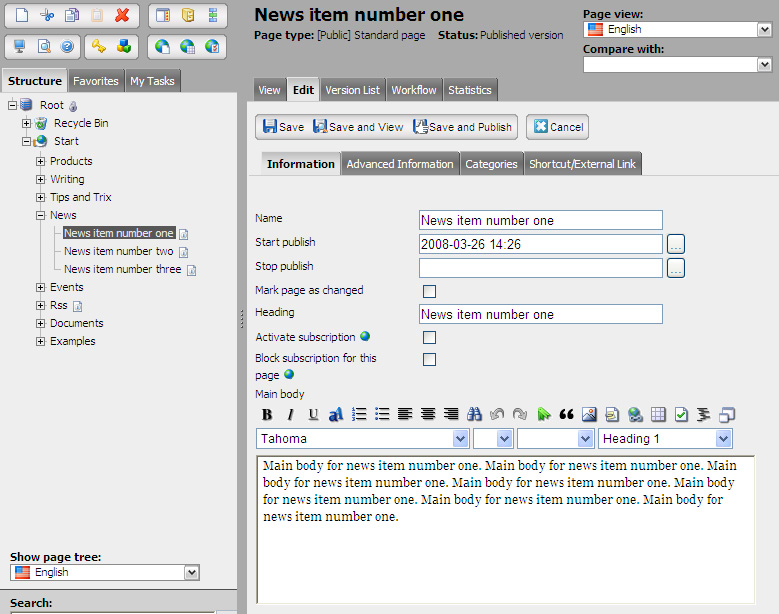
Task: Click the blue help question mark icon
Action: (x=68, y=46)
